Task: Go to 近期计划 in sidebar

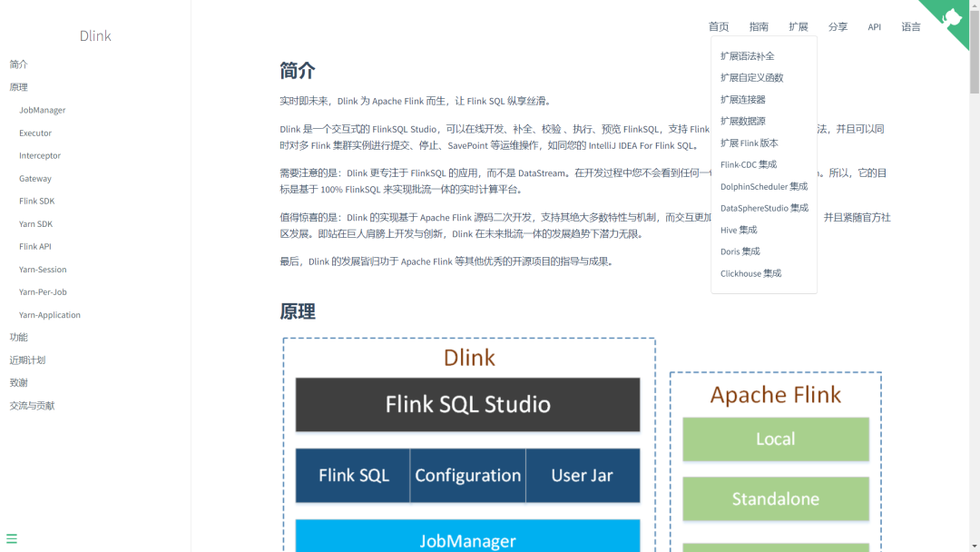Action: (x=27, y=360)
